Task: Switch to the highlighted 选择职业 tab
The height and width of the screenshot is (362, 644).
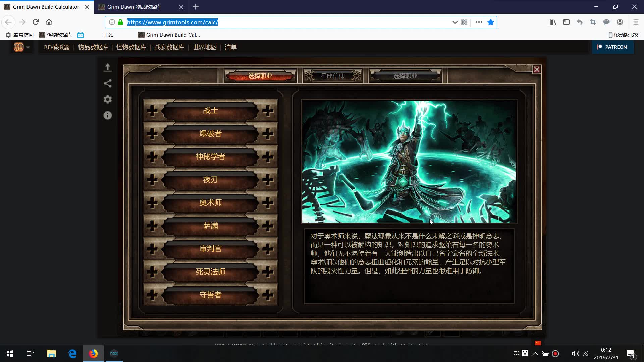Action: (260, 76)
